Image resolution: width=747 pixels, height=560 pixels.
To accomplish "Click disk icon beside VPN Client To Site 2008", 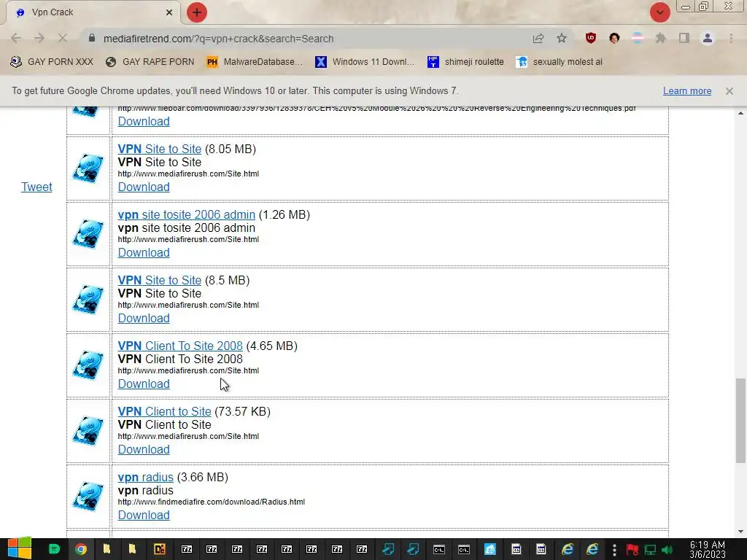I will pyautogui.click(x=88, y=365).
